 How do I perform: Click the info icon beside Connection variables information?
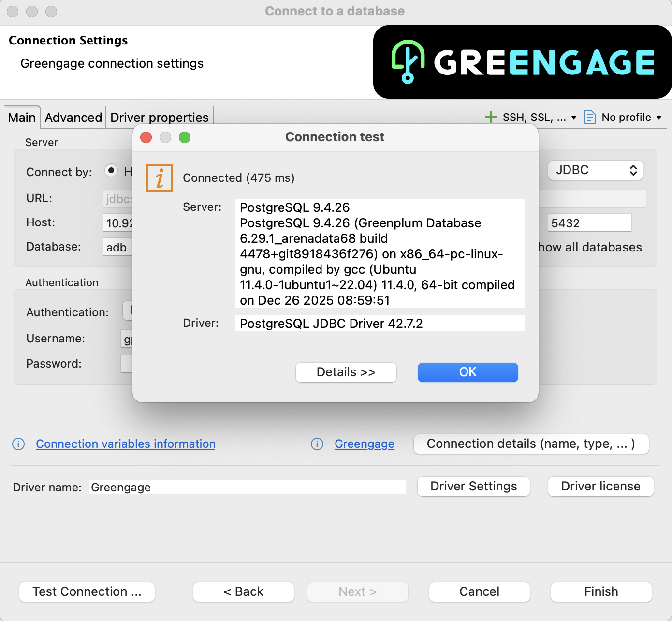(18, 444)
